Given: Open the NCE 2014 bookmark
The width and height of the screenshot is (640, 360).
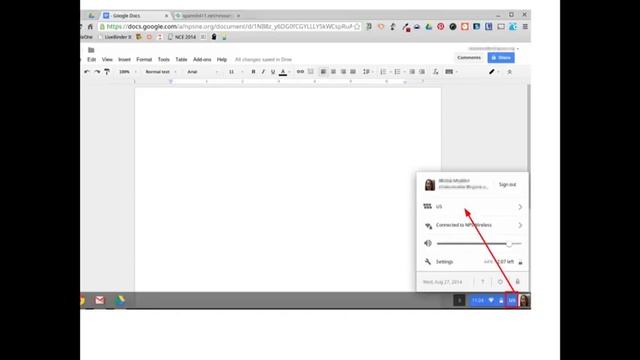Looking at the screenshot, I should (x=182, y=37).
